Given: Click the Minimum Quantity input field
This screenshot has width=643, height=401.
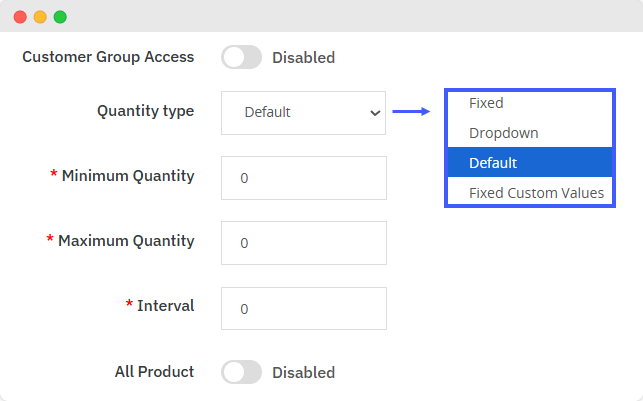Looking at the screenshot, I should [x=303, y=178].
